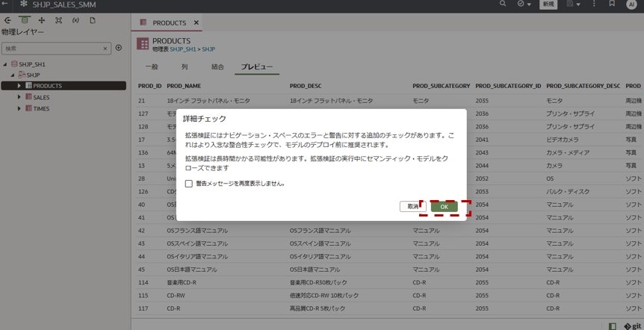Open the consistency check dropdown arrow
This screenshot has height=330, width=644.
click(x=529, y=4)
